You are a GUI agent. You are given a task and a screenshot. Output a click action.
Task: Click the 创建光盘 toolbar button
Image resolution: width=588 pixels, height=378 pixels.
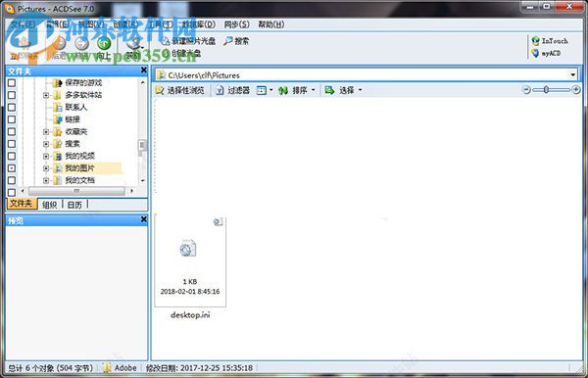tap(182, 53)
